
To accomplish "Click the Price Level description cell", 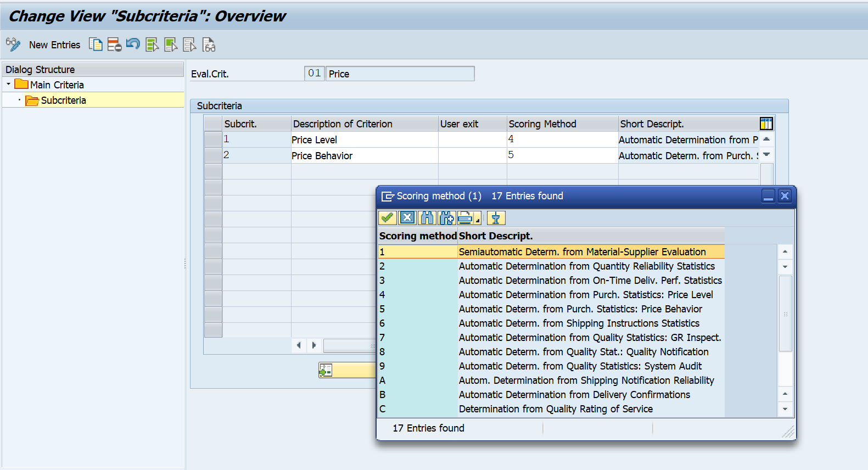I will pyautogui.click(x=365, y=139).
